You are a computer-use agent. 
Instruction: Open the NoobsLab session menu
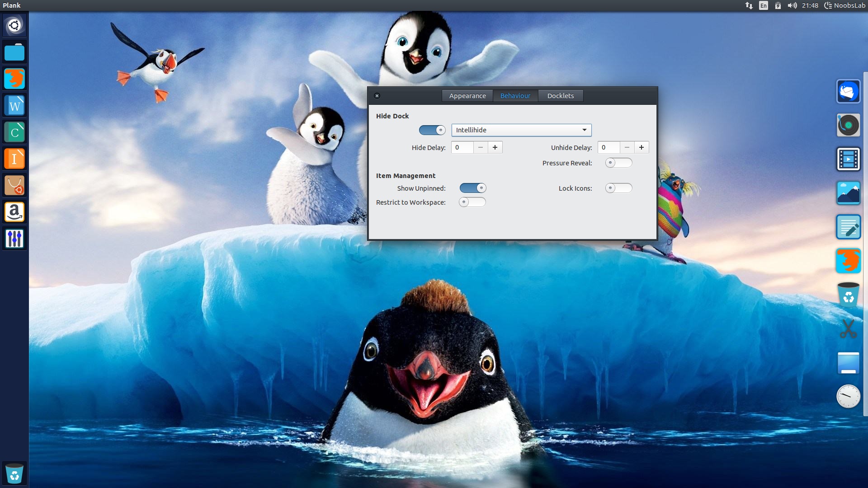pos(844,5)
